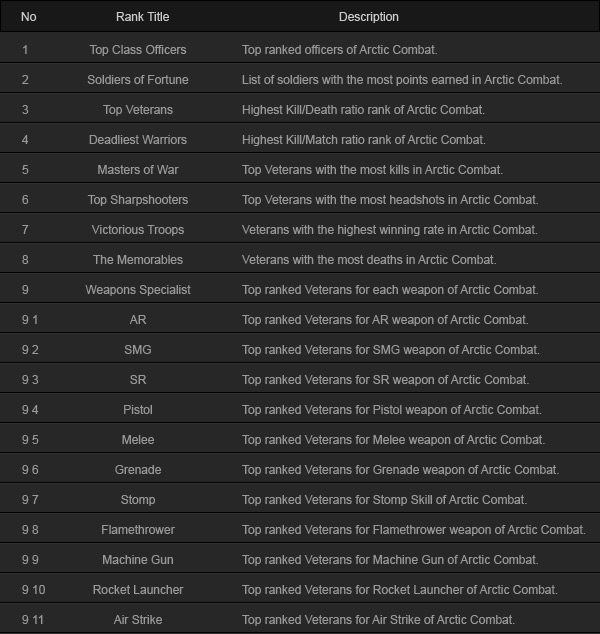View the Top Sharpshooters ranking
600x634 pixels.
click(x=138, y=199)
